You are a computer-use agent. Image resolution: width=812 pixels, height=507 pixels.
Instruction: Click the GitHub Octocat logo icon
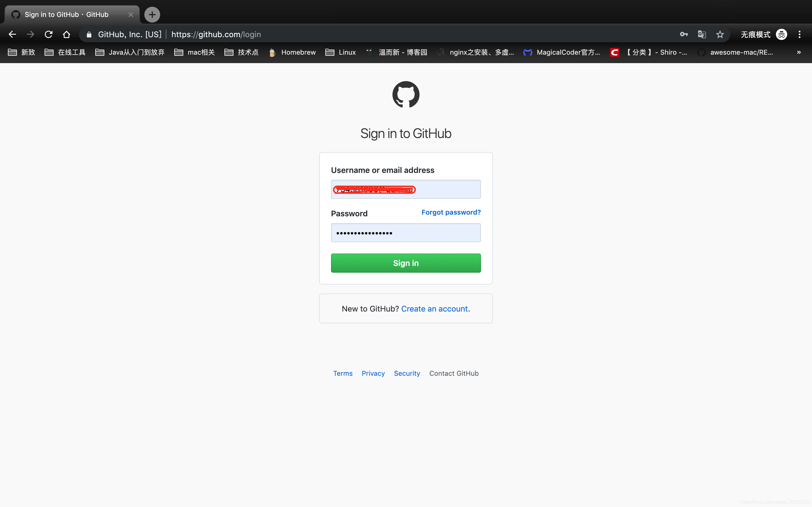pos(405,95)
